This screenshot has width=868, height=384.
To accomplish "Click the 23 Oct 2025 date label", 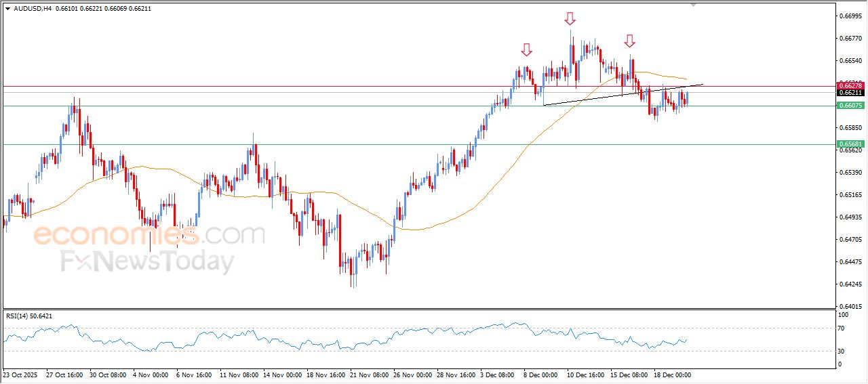I will (x=22, y=374).
